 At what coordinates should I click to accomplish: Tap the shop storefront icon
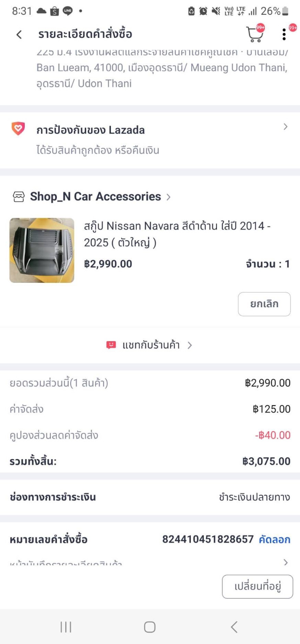19,197
